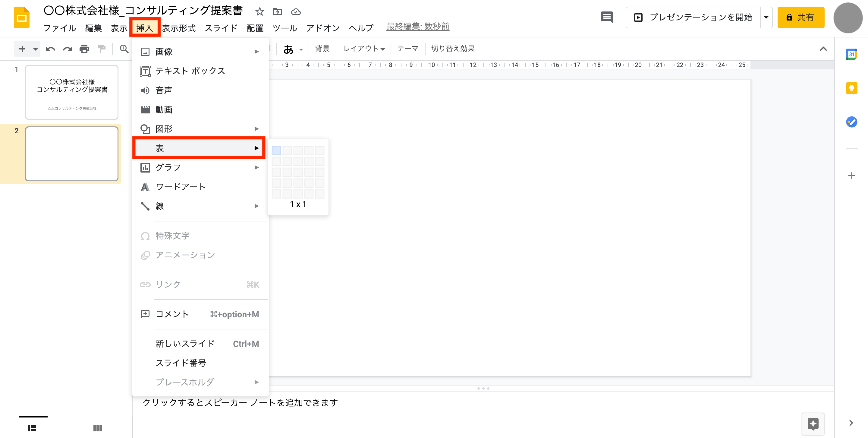The image size is (868, 438).
Task: Insert a コメント from the menu
Action: [200, 314]
